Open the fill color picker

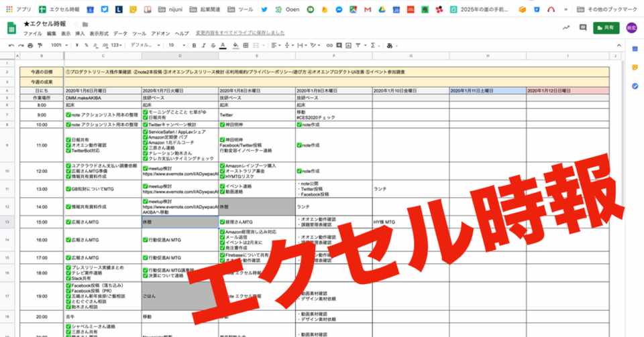(235, 46)
